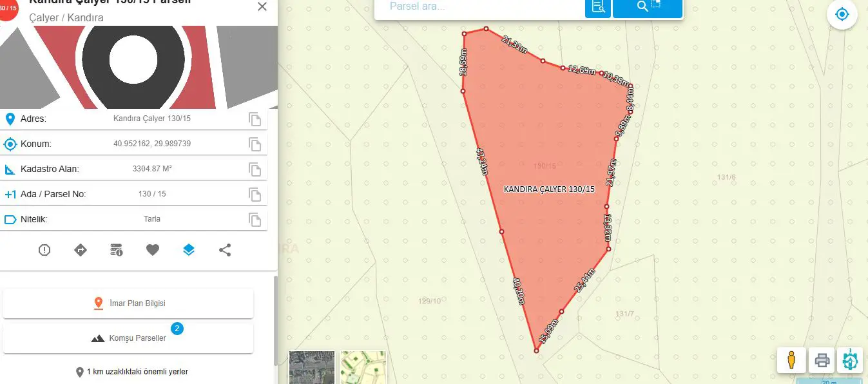868x384 pixels.
Task: Open the layers icon in panel
Action: click(189, 250)
